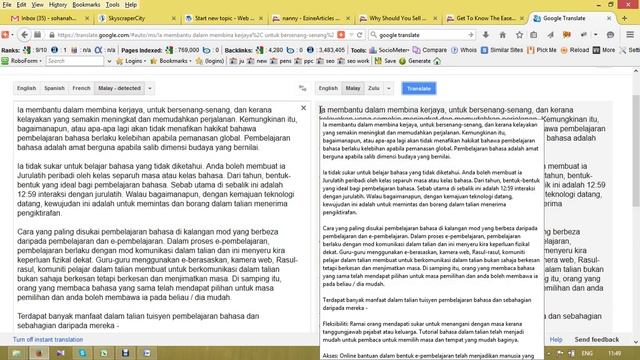640x360 pixels.
Task: Click the search go arrow in search box
Action: [471, 35]
